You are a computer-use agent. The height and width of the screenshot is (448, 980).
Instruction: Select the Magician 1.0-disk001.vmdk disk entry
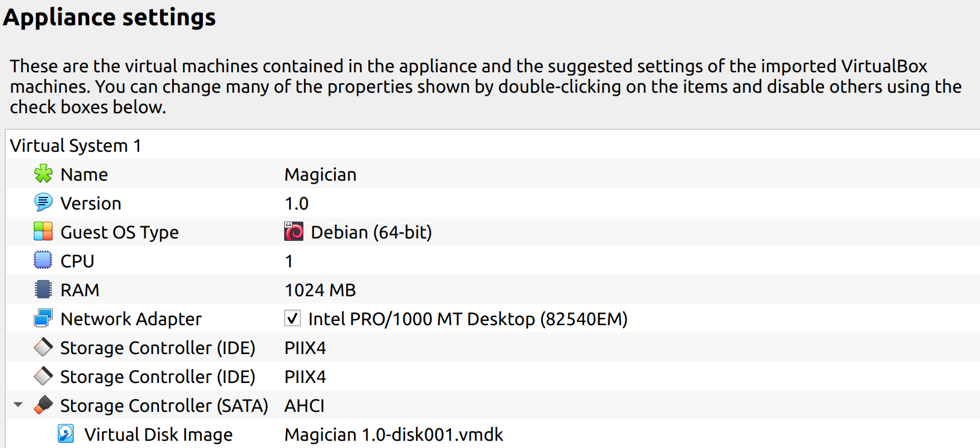pos(394,435)
